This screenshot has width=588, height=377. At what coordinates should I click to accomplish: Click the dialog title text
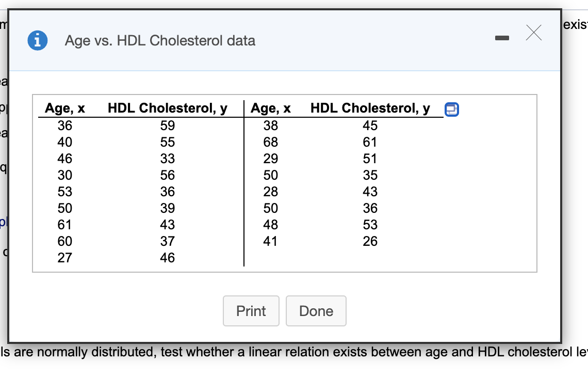160,41
